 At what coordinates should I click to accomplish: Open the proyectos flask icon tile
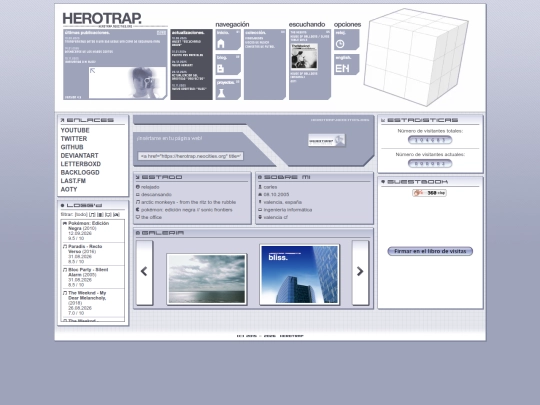228,90
